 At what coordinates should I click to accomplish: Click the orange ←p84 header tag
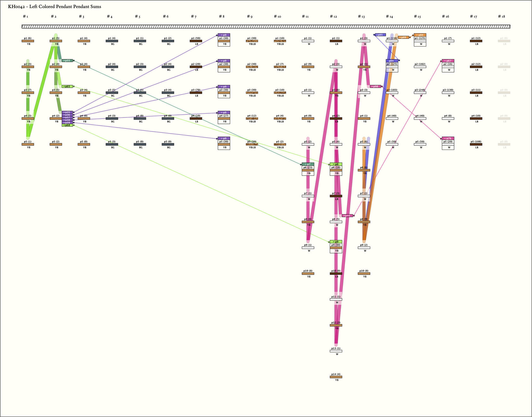point(420,35)
